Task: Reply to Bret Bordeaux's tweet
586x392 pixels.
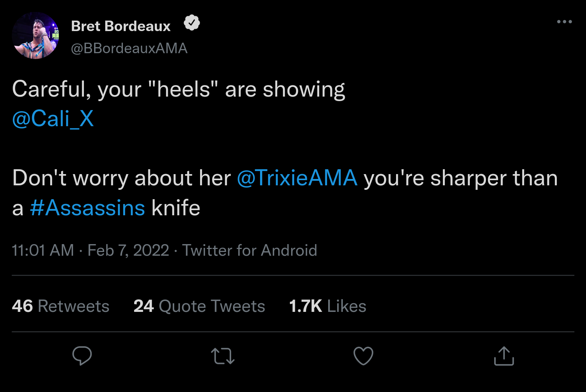Action: (82, 356)
